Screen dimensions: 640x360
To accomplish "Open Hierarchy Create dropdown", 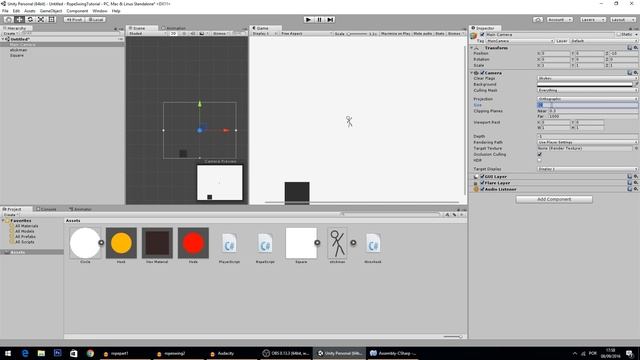I will [x=10, y=33].
